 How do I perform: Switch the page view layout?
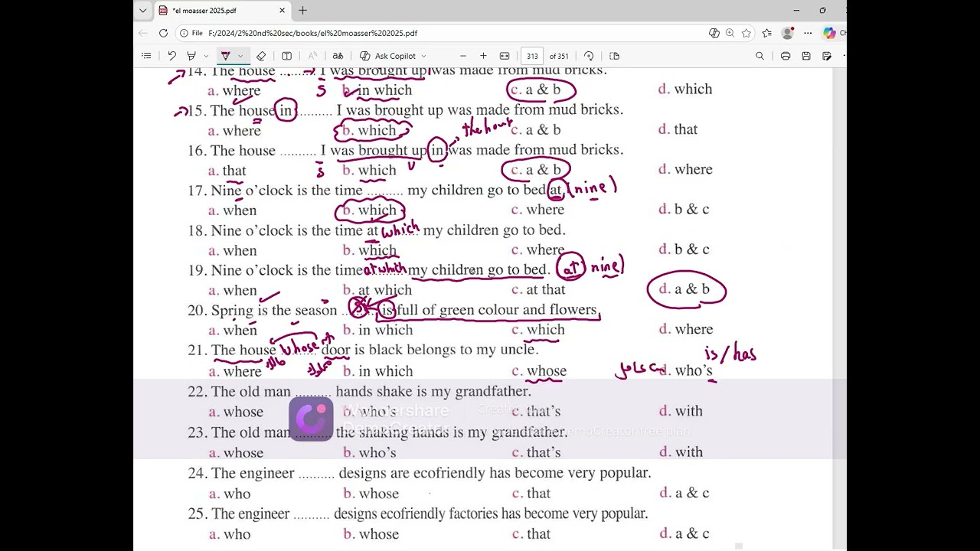(x=614, y=56)
